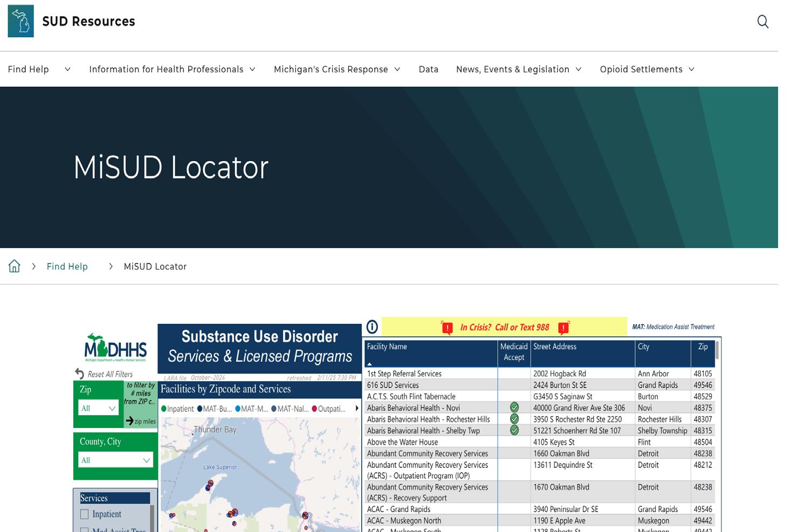Click the MiSUD Locator breadcrumb text
Screen dimensions: 797x532
click(155, 266)
